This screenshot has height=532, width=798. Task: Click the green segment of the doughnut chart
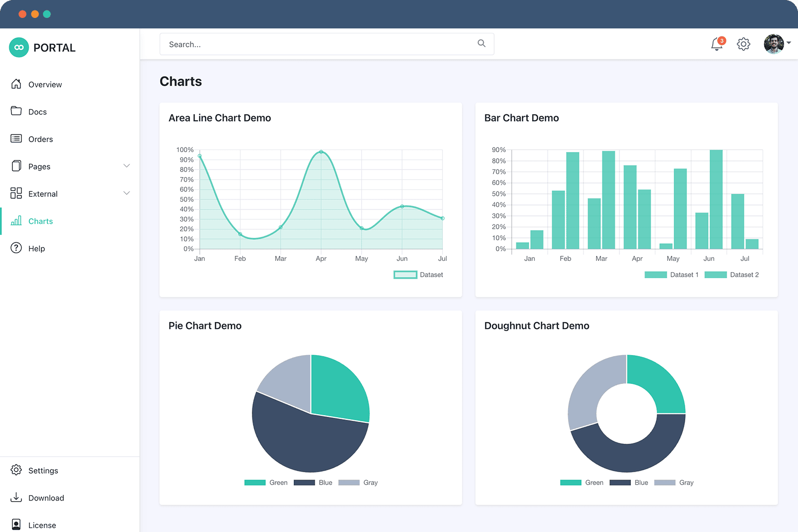pyautogui.click(x=658, y=383)
